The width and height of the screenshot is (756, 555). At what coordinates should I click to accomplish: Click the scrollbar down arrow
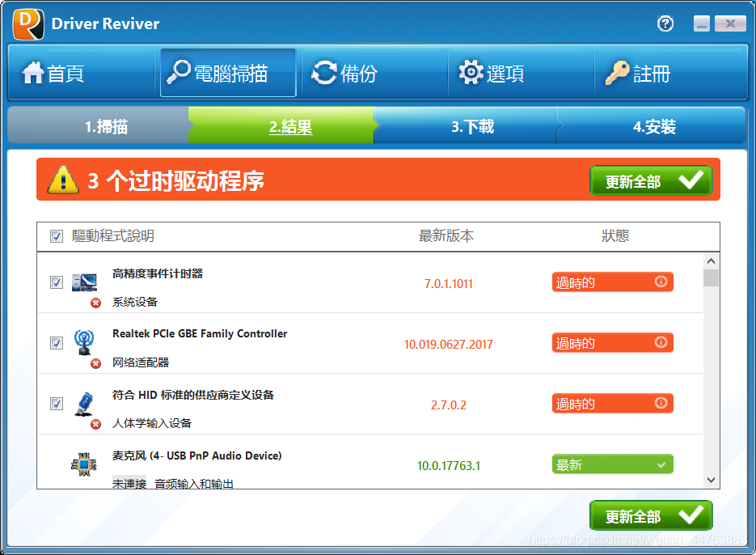coord(712,480)
